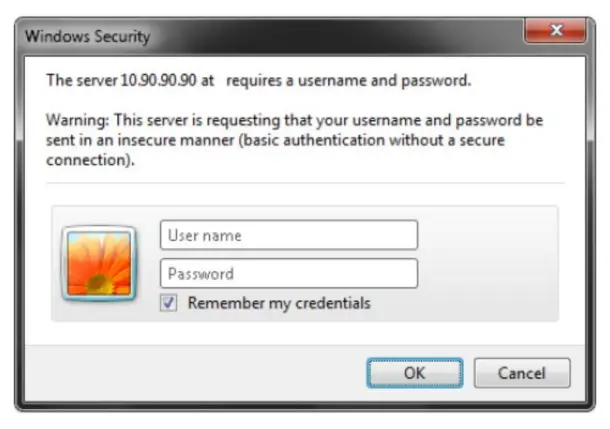Click the User name input field
This screenshot has width=610, height=429.
pyautogui.click(x=288, y=236)
